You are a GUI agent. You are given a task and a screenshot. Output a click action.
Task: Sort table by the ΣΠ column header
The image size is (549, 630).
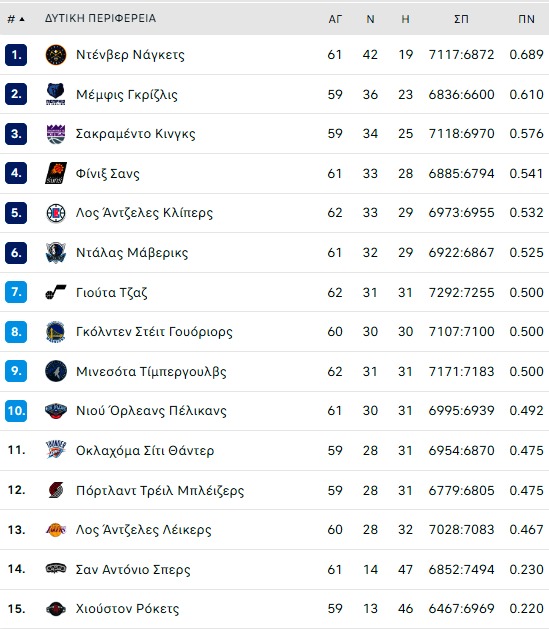pyautogui.click(x=461, y=19)
